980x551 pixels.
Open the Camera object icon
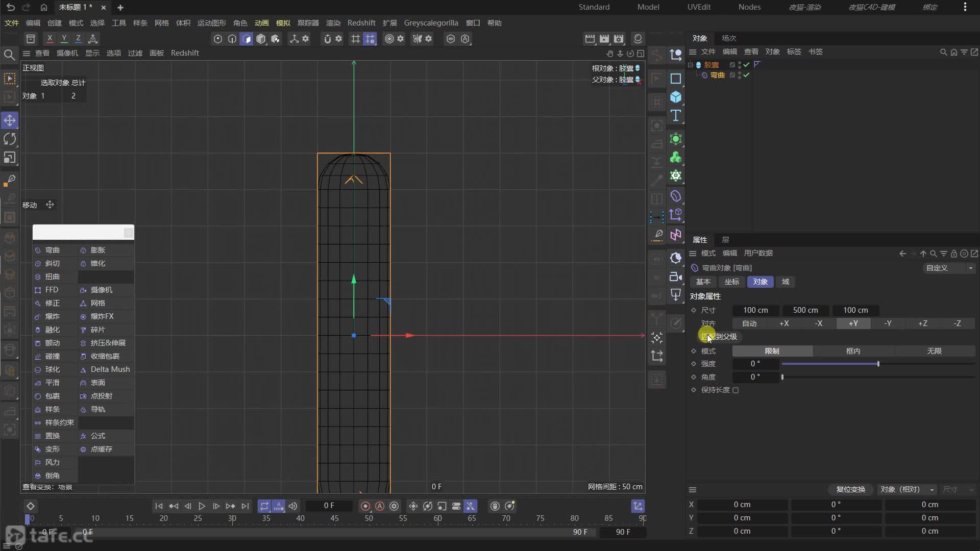click(x=676, y=277)
